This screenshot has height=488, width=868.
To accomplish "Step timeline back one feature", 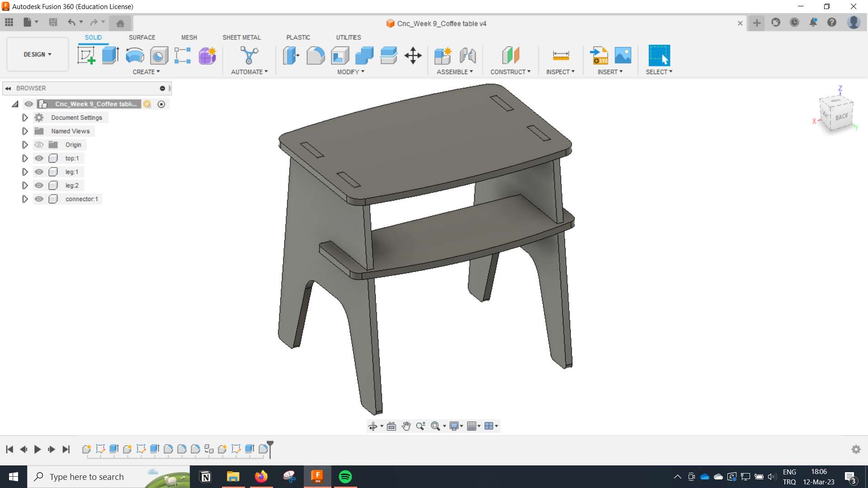I will (24, 449).
